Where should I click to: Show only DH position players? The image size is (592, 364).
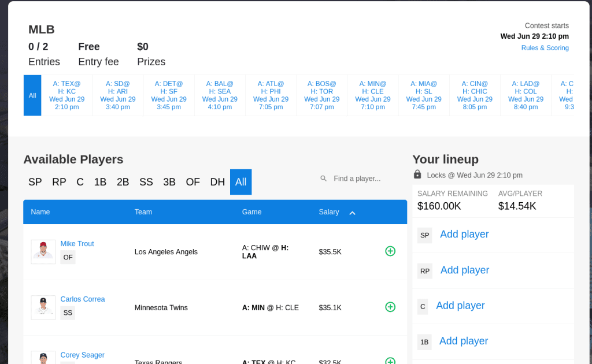coord(217,182)
